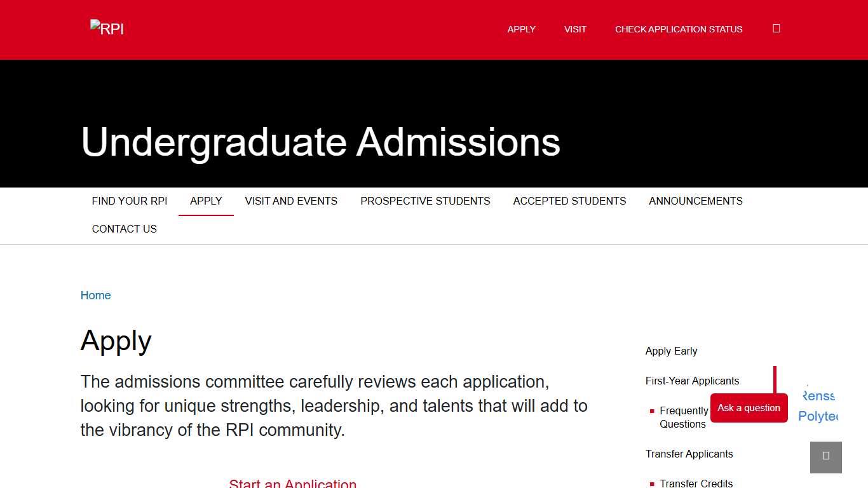The width and height of the screenshot is (868, 488).
Task: Click the ACCEPTED STUDENTS navigation tab
Action: pos(569,201)
